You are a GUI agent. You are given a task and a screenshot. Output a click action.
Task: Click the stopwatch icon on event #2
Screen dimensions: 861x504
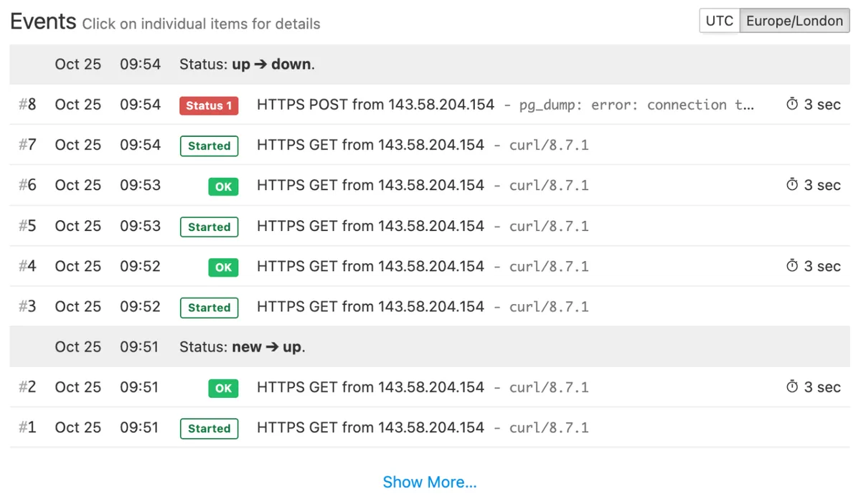click(792, 387)
